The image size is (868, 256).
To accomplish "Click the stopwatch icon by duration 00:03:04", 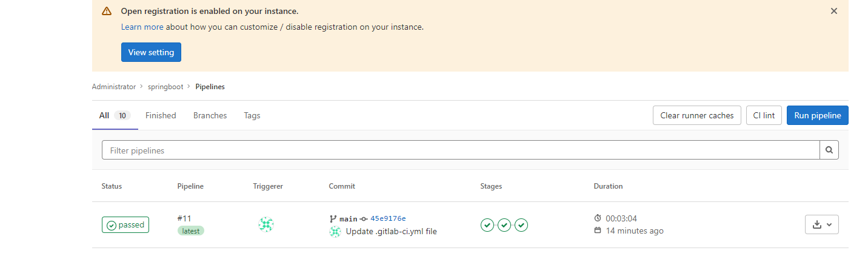I will (598, 218).
